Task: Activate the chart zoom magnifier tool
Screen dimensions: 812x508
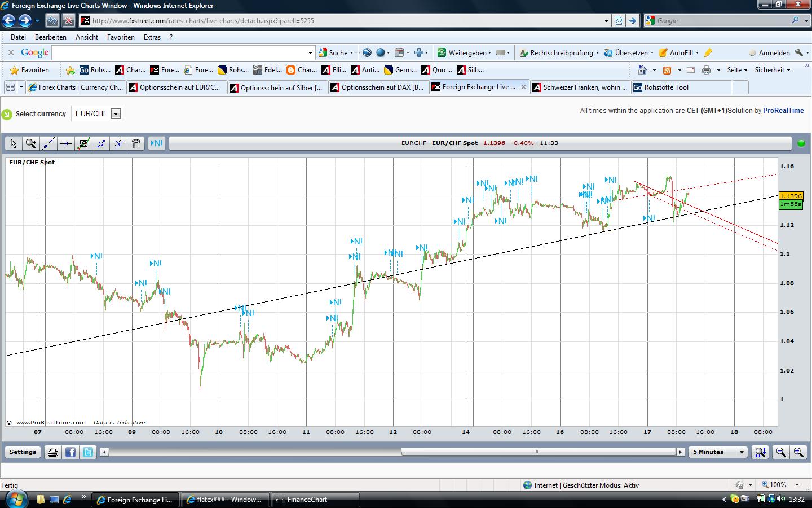Action: click(x=31, y=143)
